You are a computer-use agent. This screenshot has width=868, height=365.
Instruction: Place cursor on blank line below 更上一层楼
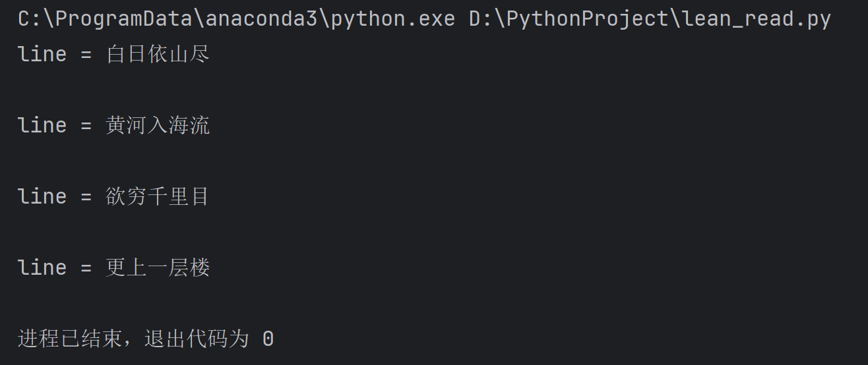pos(434,303)
